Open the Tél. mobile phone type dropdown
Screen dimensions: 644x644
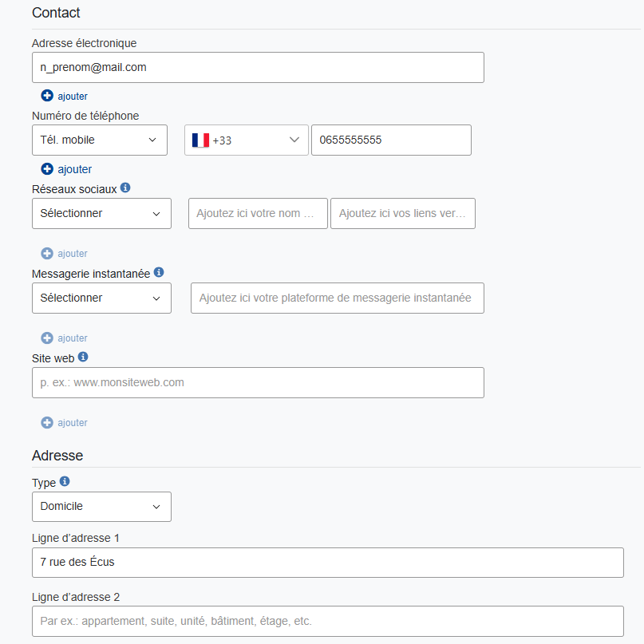[100, 140]
